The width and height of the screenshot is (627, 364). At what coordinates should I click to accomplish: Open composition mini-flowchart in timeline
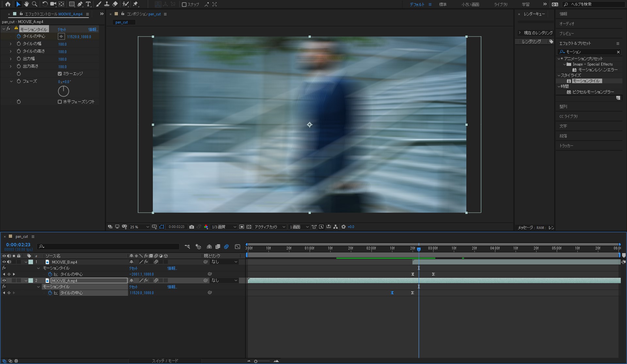click(x=187, y=247)
